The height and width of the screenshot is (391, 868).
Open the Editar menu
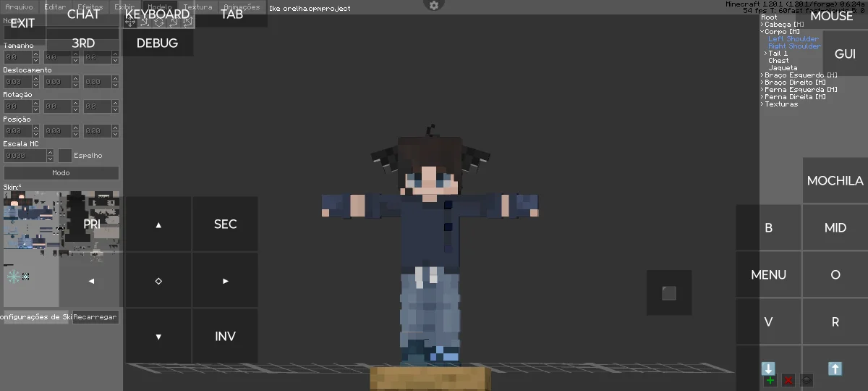[x=55, y=7]
